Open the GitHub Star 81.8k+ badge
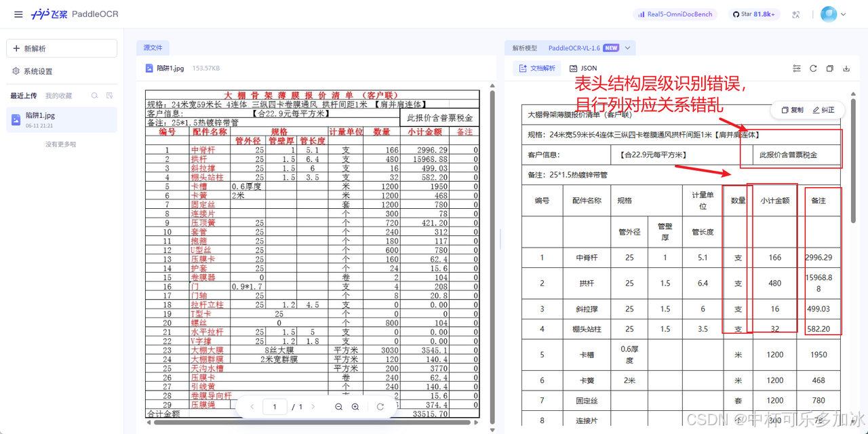 pos(755,14)
